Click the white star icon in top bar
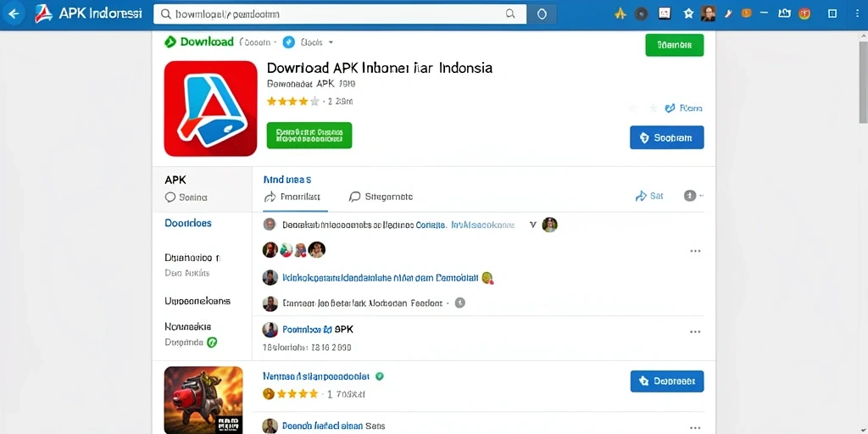Viewport: 868px width, 434px height. click(x=688, y=14)
